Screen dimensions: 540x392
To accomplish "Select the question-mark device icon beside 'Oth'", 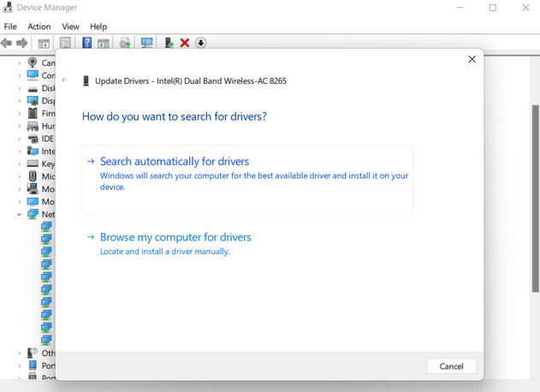I will 33,353.
